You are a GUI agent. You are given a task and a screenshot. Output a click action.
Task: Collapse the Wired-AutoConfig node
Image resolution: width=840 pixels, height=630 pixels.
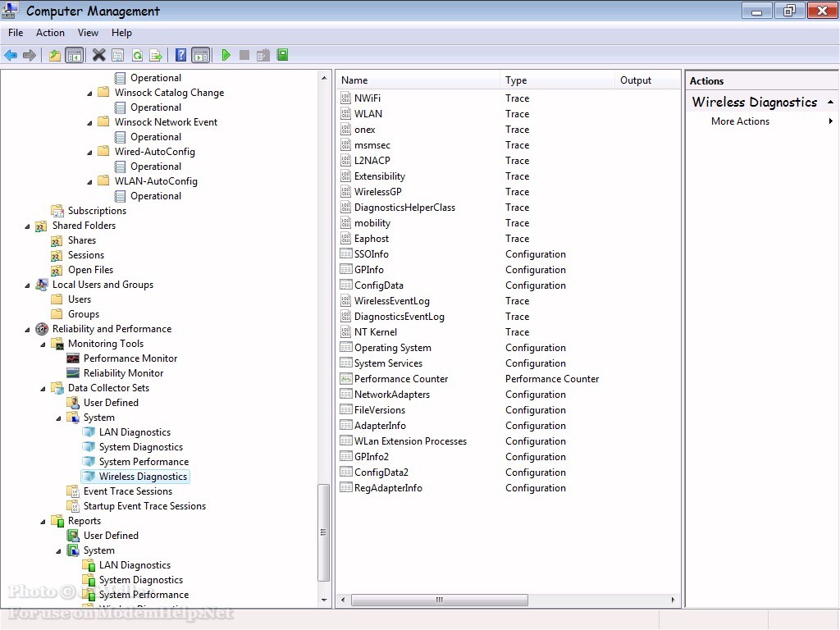click(x=89, y=153)
